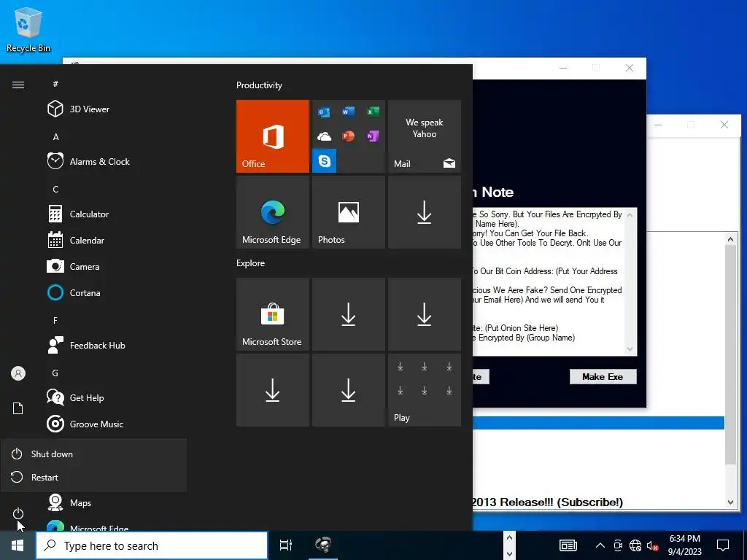Click the F letter header in app list
This screenshot has height=560, width=747.
pos(55,321)
